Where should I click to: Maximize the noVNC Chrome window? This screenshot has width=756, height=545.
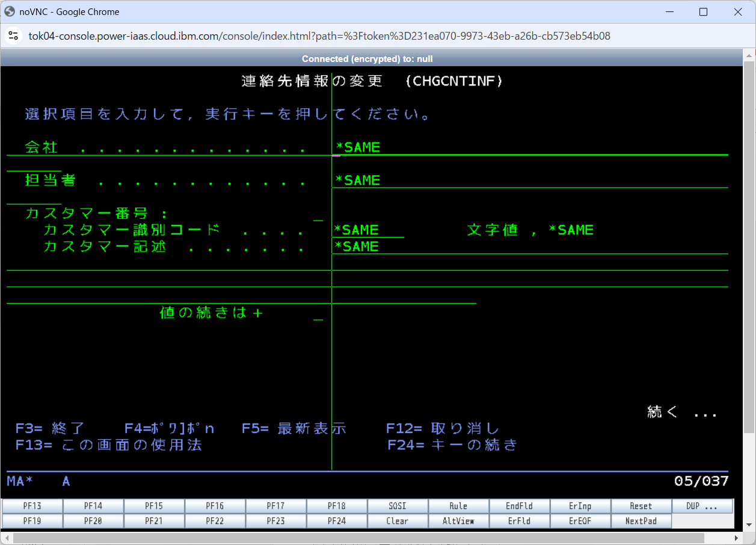pos(703,11)
